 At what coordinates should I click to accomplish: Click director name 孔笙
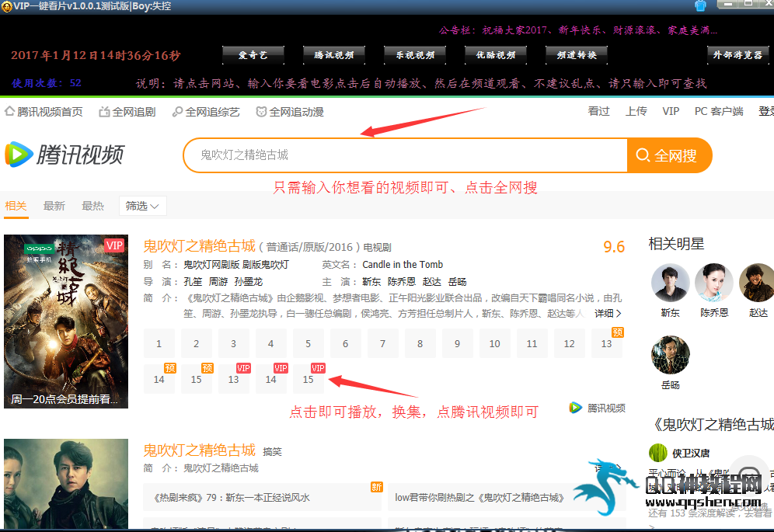pos(193,282)
